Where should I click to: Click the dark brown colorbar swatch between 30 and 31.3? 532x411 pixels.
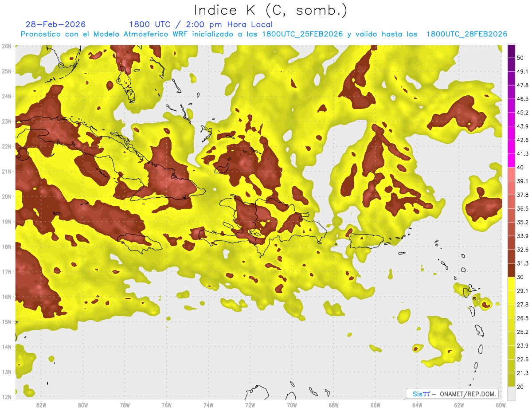tap(511, 270)
